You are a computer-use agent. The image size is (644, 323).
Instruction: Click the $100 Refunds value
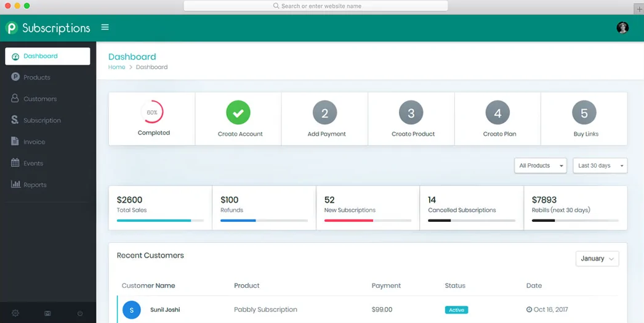229,200
